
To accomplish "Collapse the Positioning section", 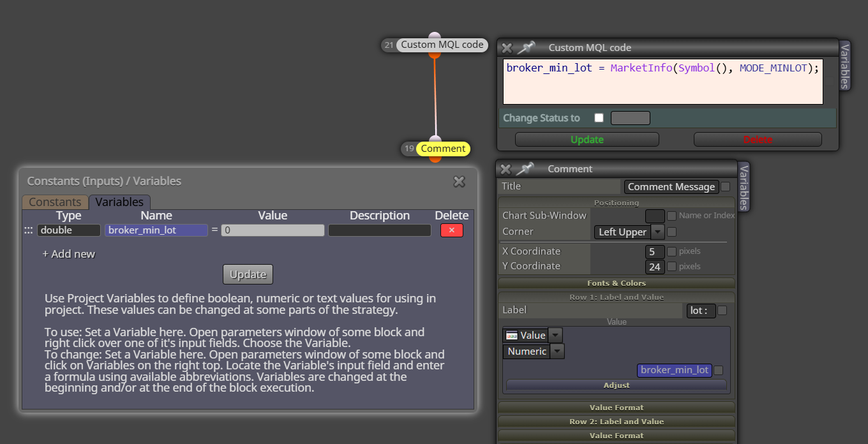I will (x=617, y=203).
